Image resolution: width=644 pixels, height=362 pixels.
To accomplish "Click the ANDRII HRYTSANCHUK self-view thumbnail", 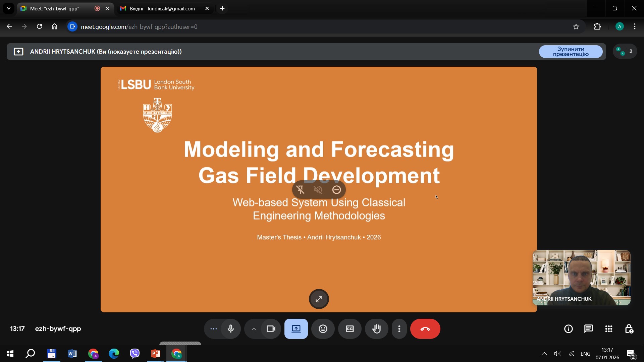I will click(x=581, y=278).
